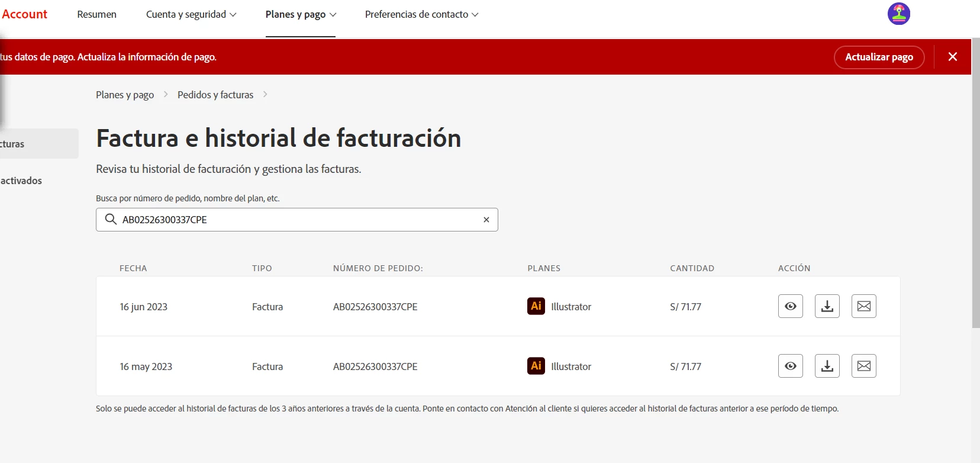The width and height of the screenshot is (980, 463).
Task: Click the amount S/ 71.77 in 16 jun row
Action: (686, 307)
